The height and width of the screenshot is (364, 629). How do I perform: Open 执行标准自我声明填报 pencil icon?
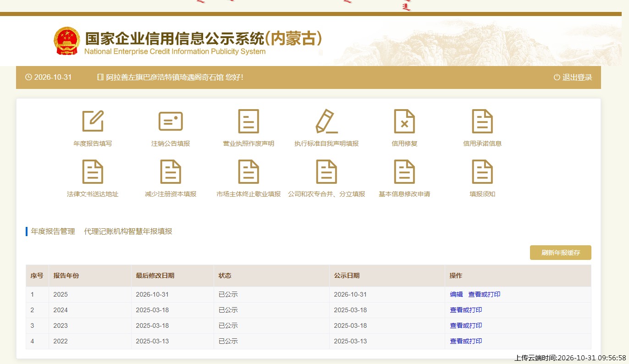point(326,121)
